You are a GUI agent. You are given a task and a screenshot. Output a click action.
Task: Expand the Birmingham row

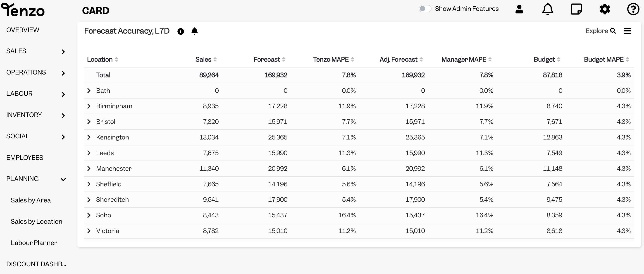coord(89,106)
